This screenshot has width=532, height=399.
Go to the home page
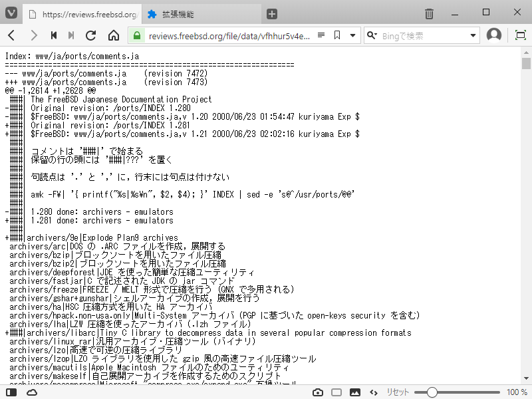[x=114, y=35]
